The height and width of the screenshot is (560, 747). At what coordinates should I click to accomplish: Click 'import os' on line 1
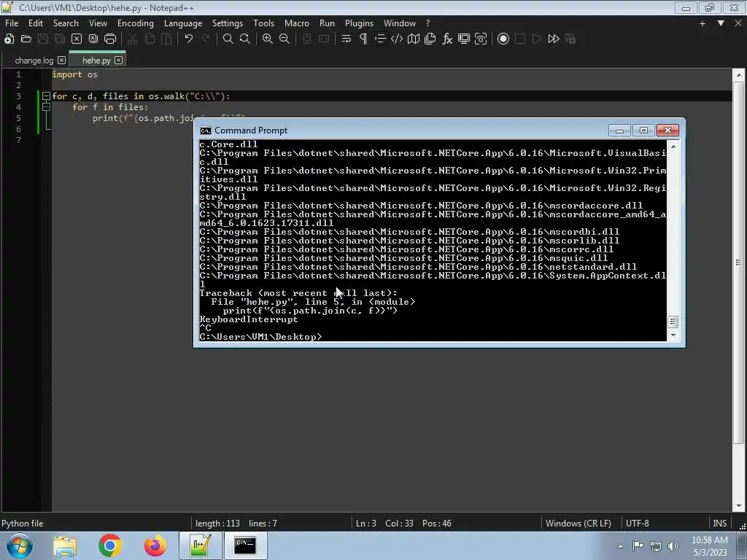tap(75, 74)
